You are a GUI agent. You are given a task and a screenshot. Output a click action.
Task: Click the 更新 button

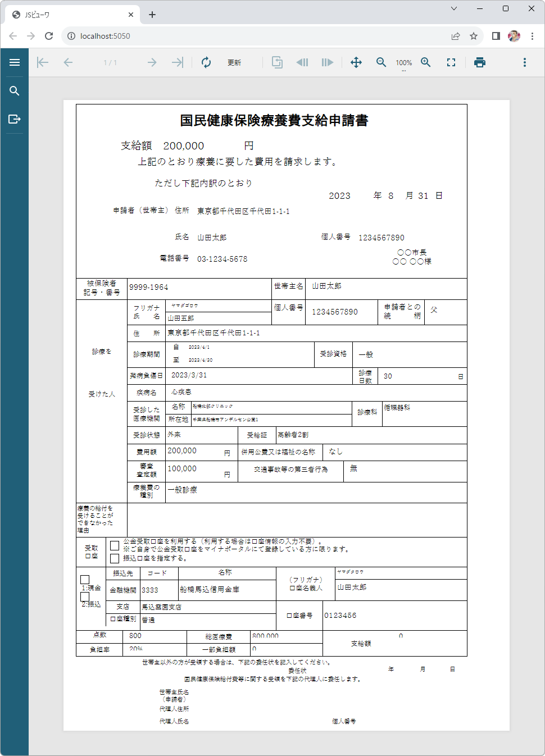point(234,63)
